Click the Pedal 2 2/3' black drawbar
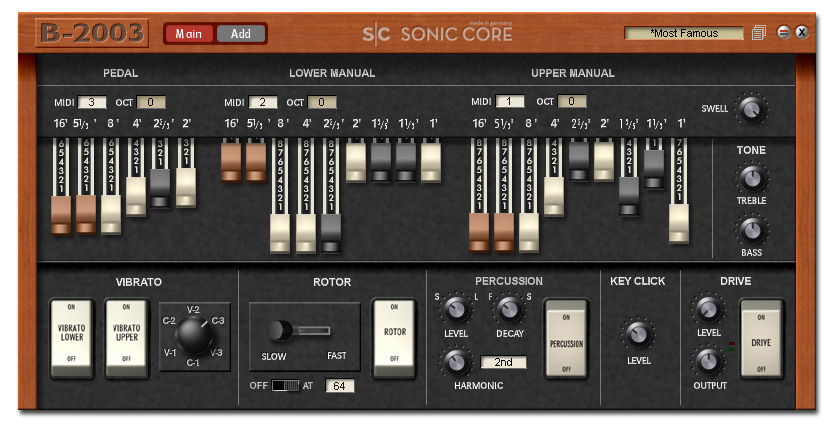The image size is (830, 427). tap(160, 188)
